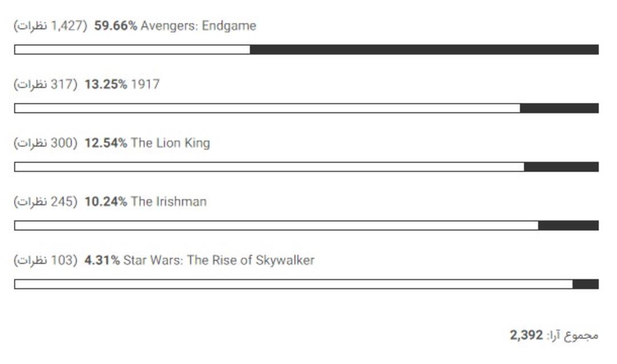The height and width of the screenshot is (364, 617).
Task: Click the 245 votes count label
Action: click(x=46, y=202)
